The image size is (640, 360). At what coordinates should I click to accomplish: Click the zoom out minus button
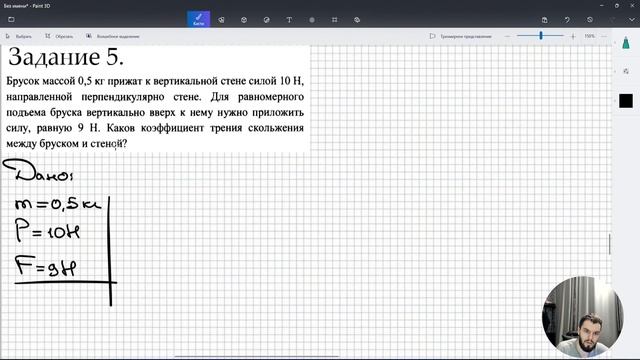tap(507, 36)
